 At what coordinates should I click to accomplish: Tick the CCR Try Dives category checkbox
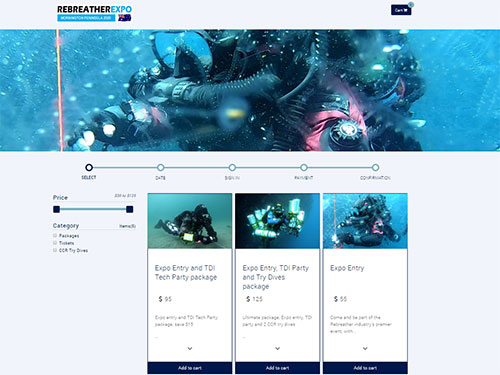click(55, 250)
